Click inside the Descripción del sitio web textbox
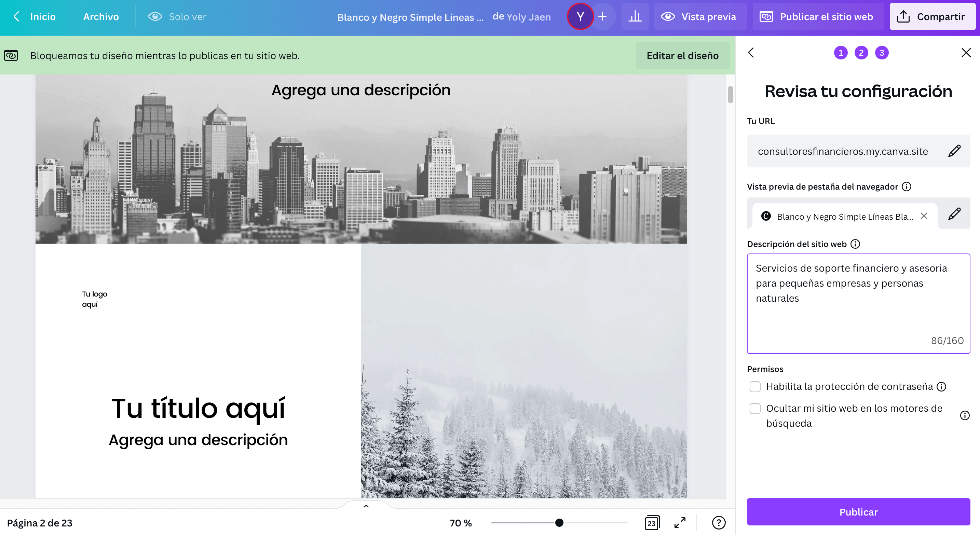980x535 pixels. 858,303
